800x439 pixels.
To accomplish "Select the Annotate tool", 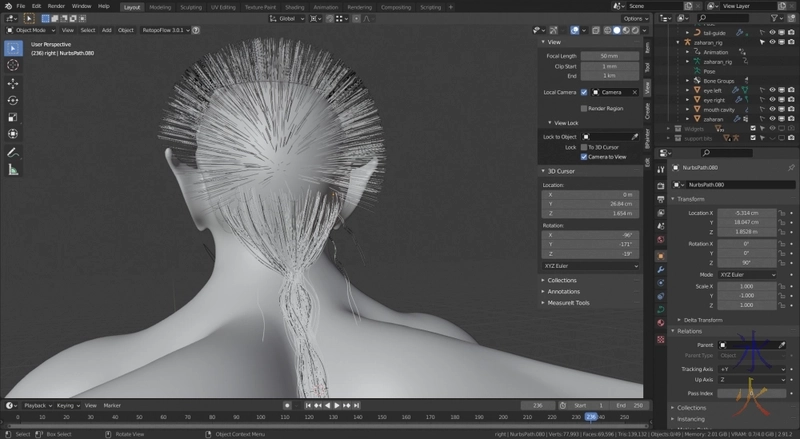I will pos(13,152).
